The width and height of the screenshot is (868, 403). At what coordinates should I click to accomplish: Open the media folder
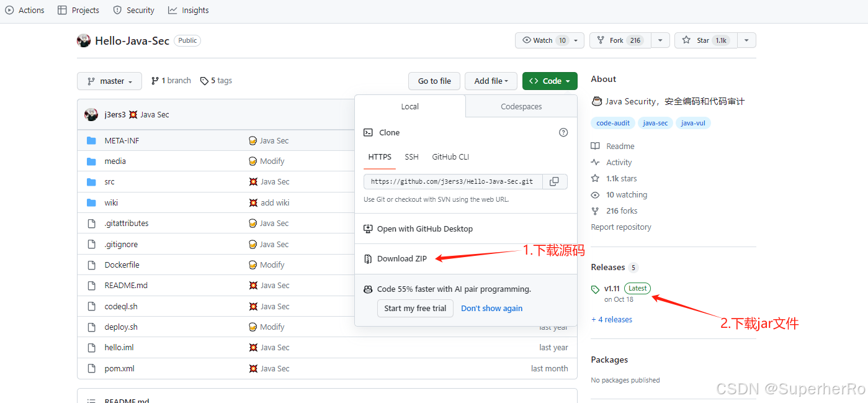pos(115,161)
